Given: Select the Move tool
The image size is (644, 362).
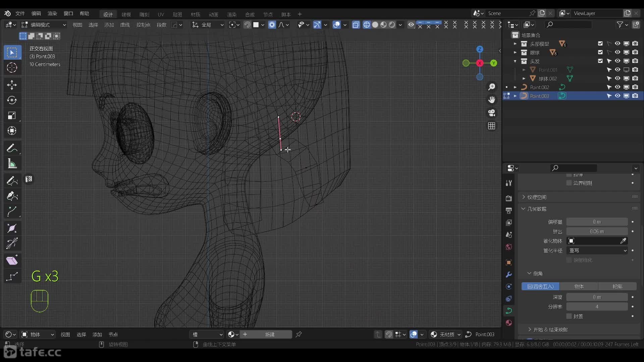Looking at the screenshot, I should click(x=12, y=85).
